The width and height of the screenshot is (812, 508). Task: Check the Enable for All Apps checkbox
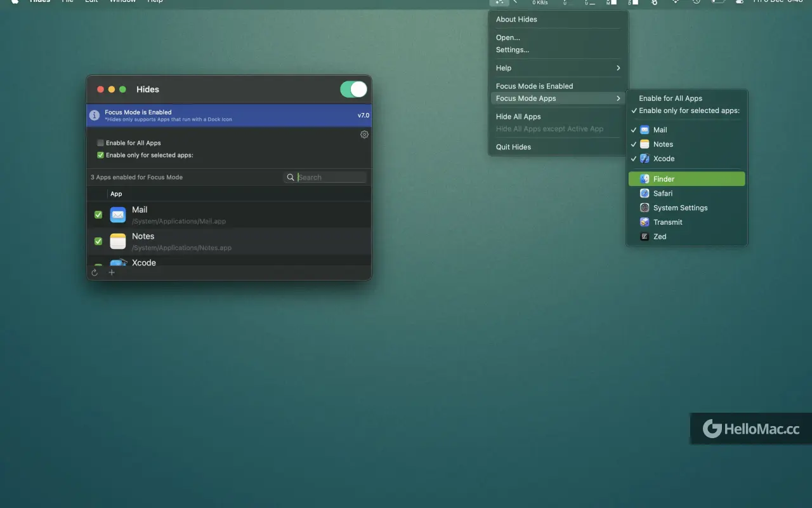click(100, 143)
